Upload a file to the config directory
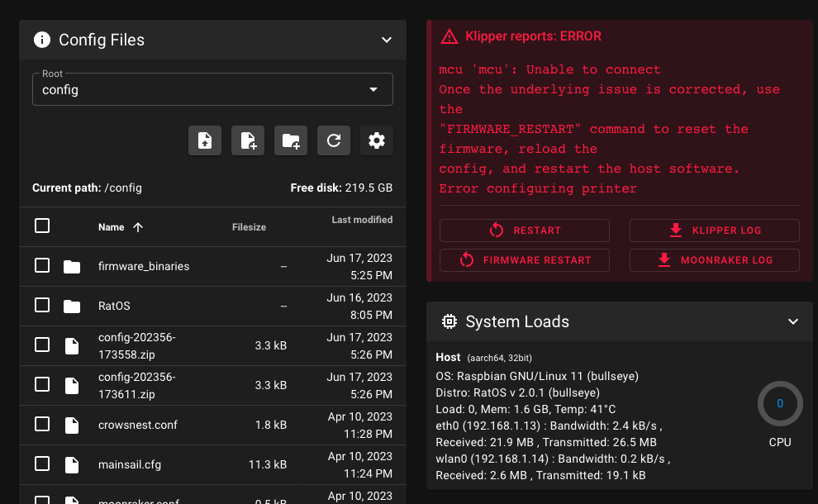 [204, 140]
